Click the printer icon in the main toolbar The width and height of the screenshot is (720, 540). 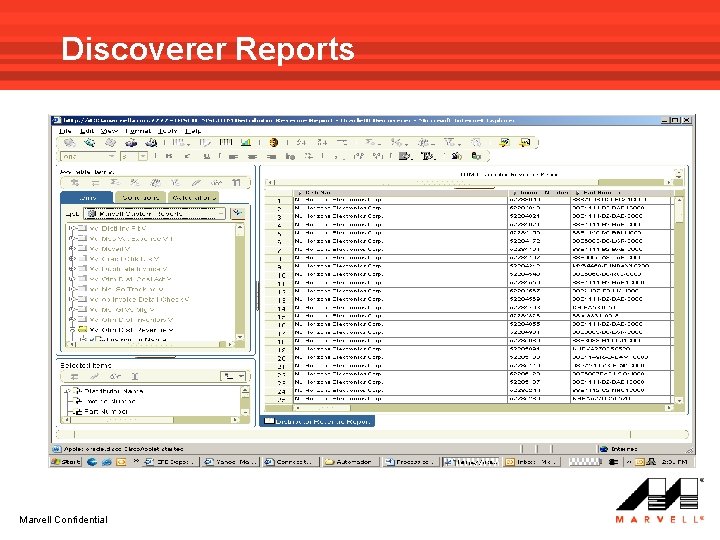(x=131, y=143)
